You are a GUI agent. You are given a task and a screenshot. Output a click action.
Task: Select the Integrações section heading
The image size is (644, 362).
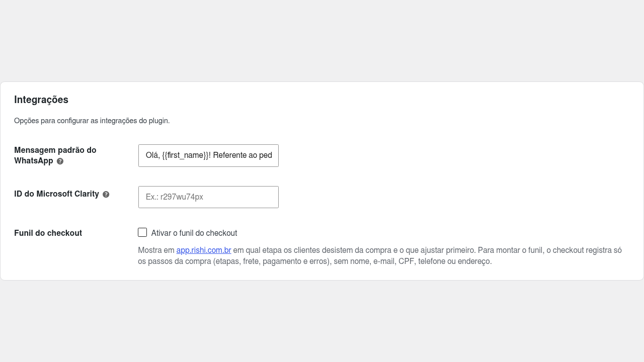coord(41,100)
